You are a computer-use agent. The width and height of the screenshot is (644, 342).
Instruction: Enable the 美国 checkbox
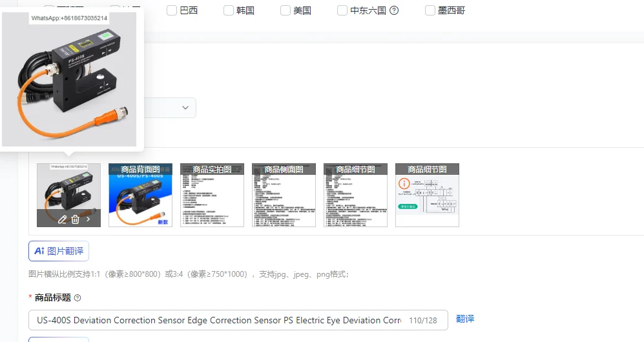click(x=285, y=10)
